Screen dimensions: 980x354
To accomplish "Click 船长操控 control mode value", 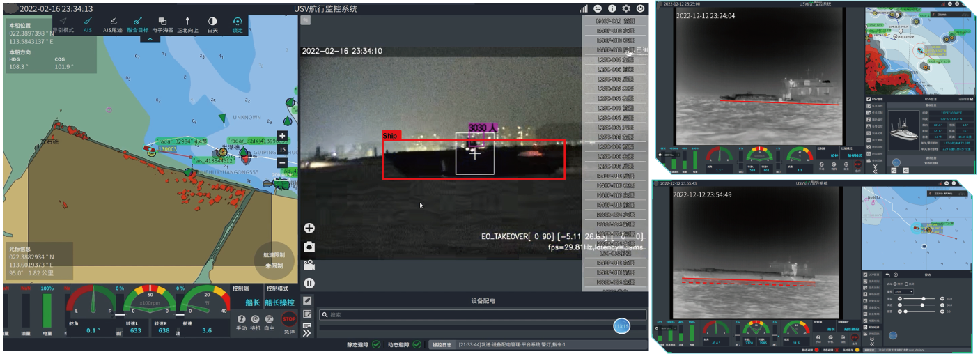I will (x=279, y=302).
